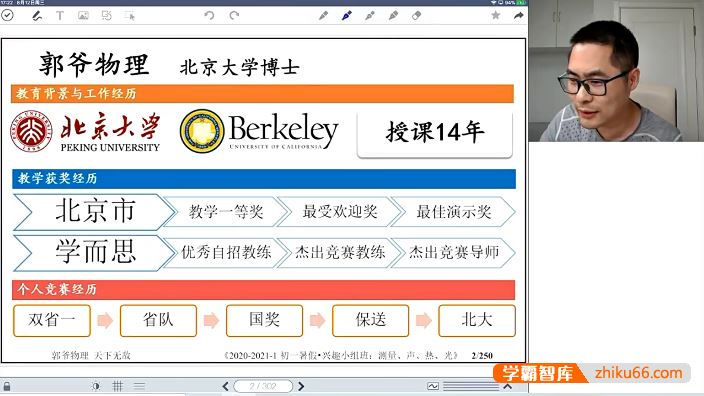Expand the bottom panel with the up chevron
Viewport: 704px width, 396px height.
[x=508, y=386]
